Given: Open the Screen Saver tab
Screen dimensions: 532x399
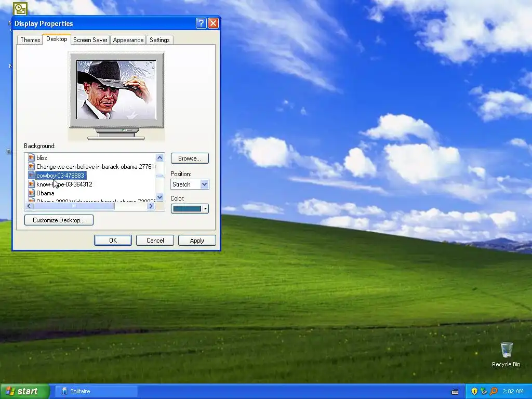Looking at the screenshot, I should coord(90,40).
